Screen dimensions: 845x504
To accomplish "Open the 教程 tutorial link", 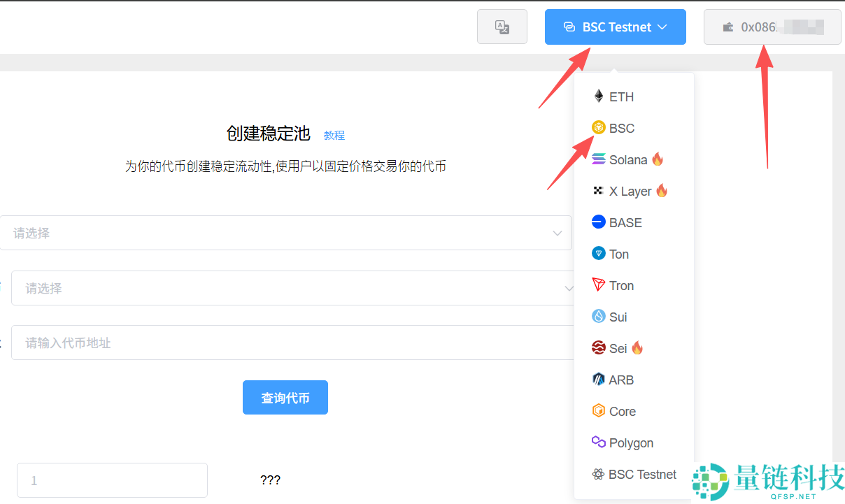I will click(334, 135).
